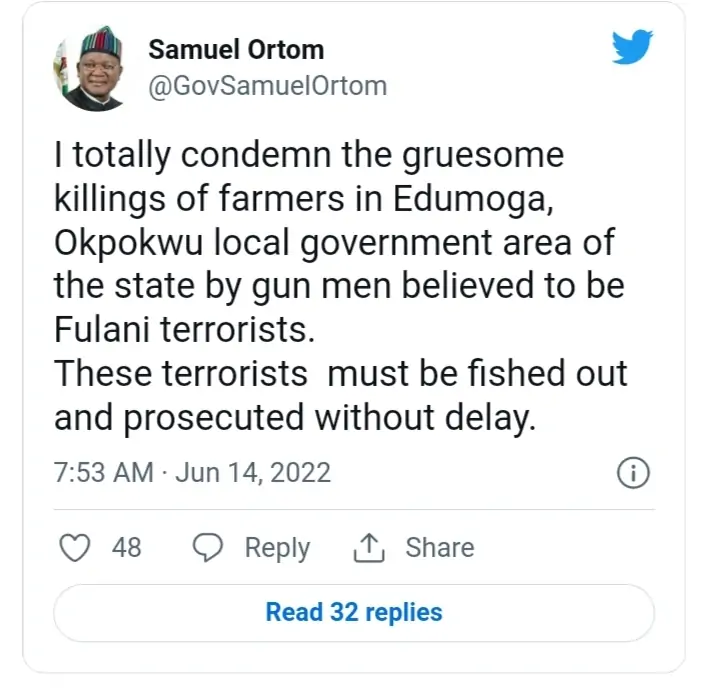
Task: Like the tweet with the heart icon
Action: pyautogui.click(x=75, y=547)
